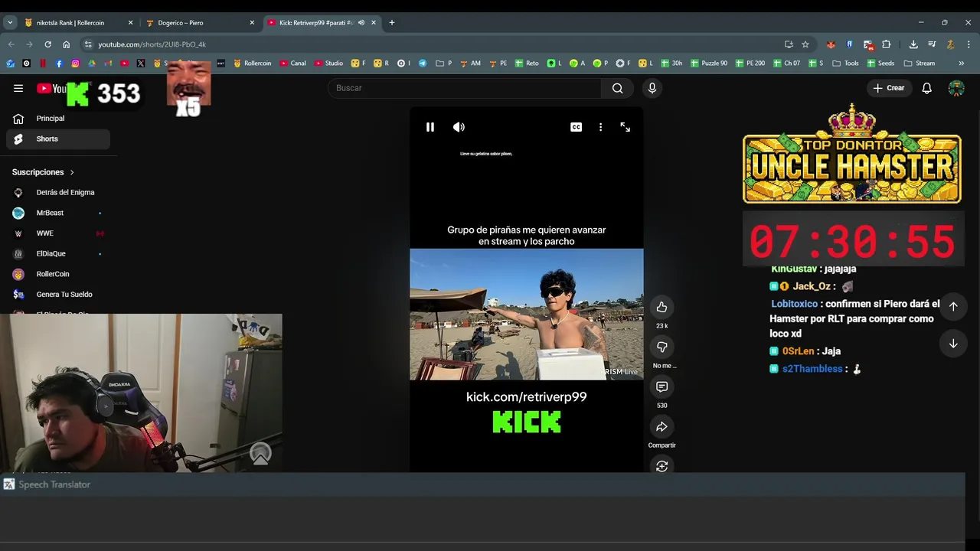Mute the playing tab via speaker icon
The image size is (980, 551).
(x=361, y=23)
